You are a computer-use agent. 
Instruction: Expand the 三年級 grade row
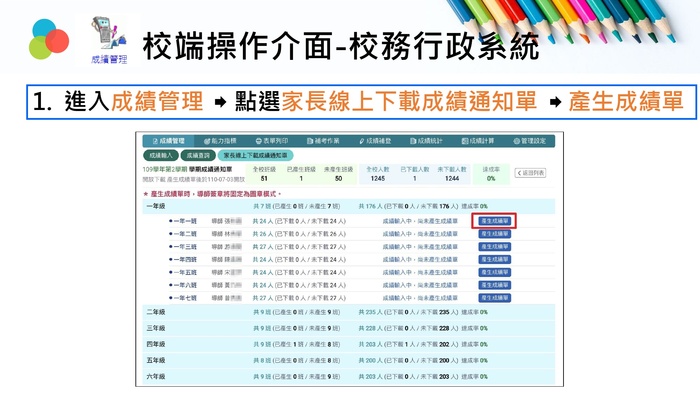[x=349, y=328]
